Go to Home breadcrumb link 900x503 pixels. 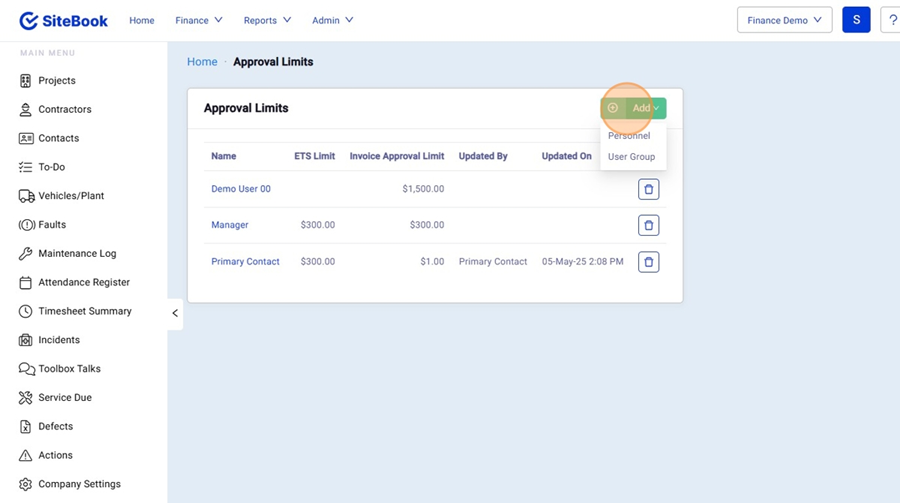tap(202, 62)
